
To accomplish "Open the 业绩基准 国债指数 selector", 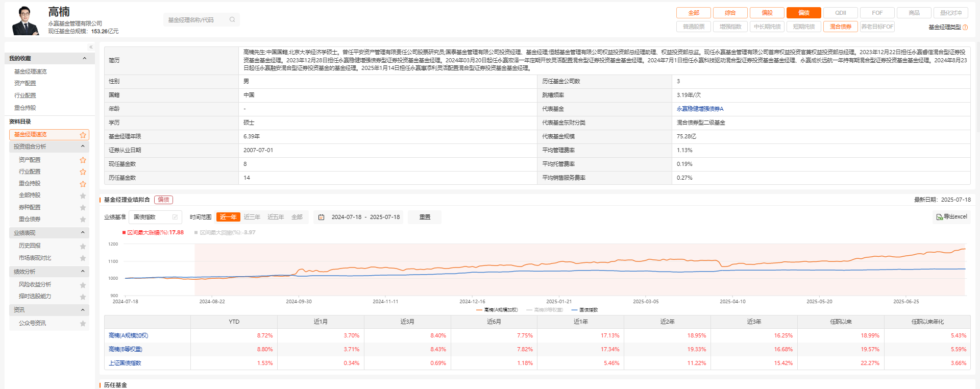I will (x=155, y=217).
